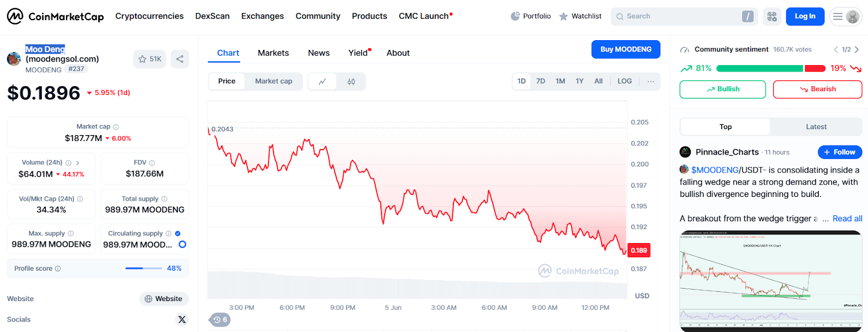The width and height of the screenshot is (868, 332).
Task: Open the Yield tab
Action: (359, 53)
